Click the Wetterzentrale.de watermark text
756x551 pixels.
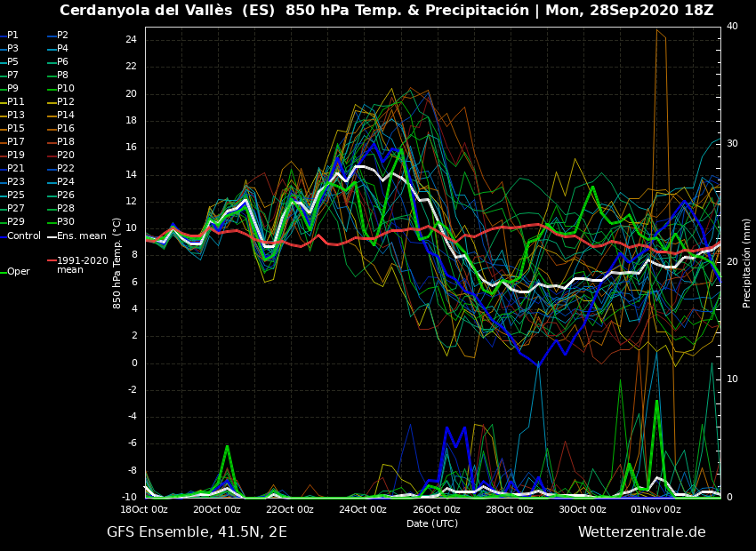(641, 532)
